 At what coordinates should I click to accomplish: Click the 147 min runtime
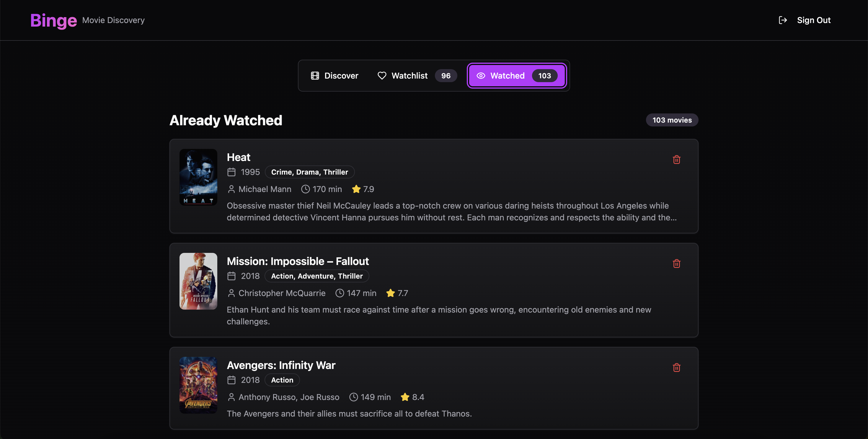point(362,293)
